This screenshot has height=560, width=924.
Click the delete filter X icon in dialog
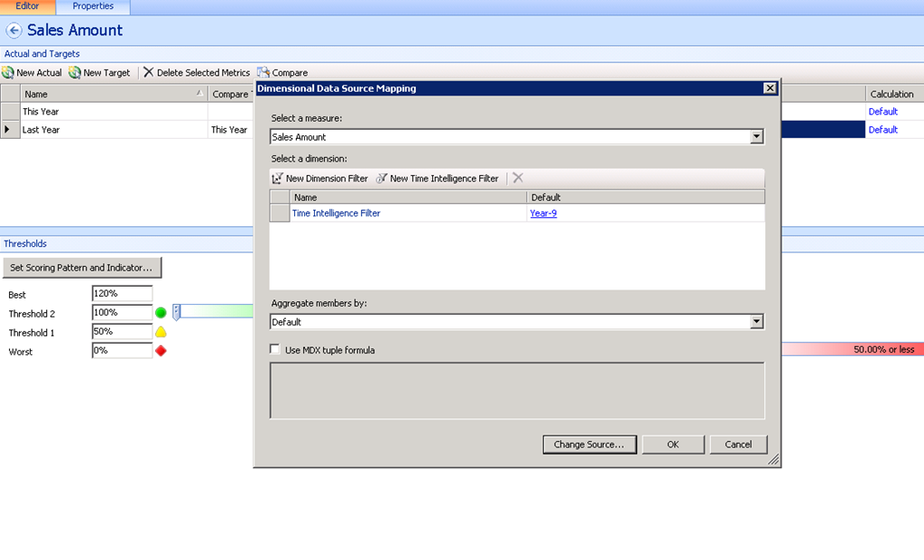pos(518,178)
